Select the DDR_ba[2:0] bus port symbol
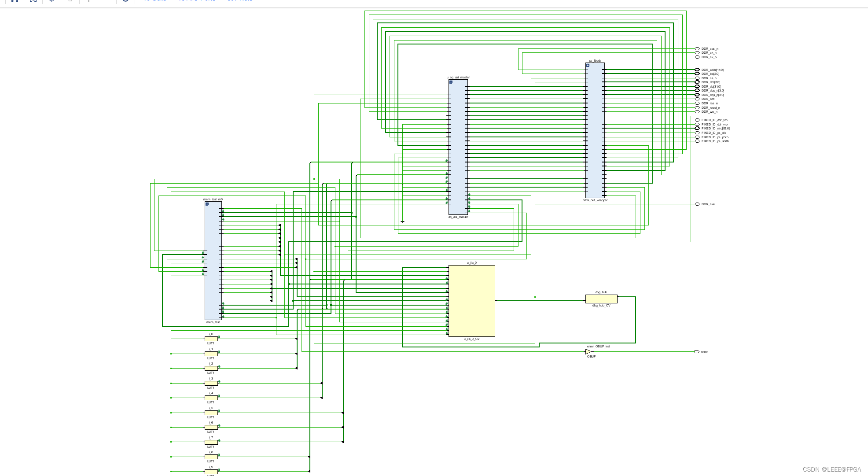 coord(697,74)
